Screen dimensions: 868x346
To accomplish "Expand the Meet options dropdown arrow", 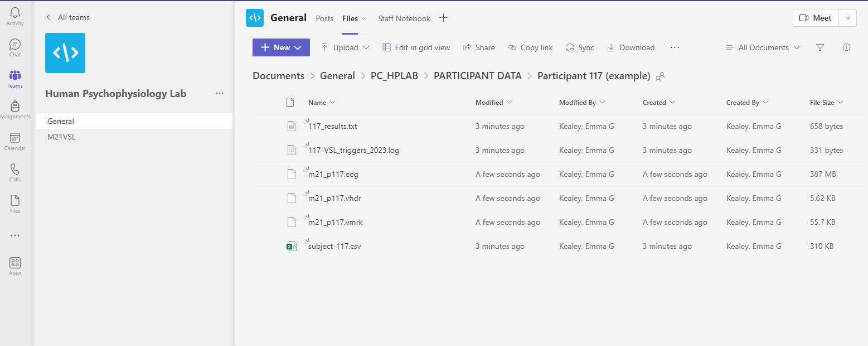I will click(x=847, y=18).
